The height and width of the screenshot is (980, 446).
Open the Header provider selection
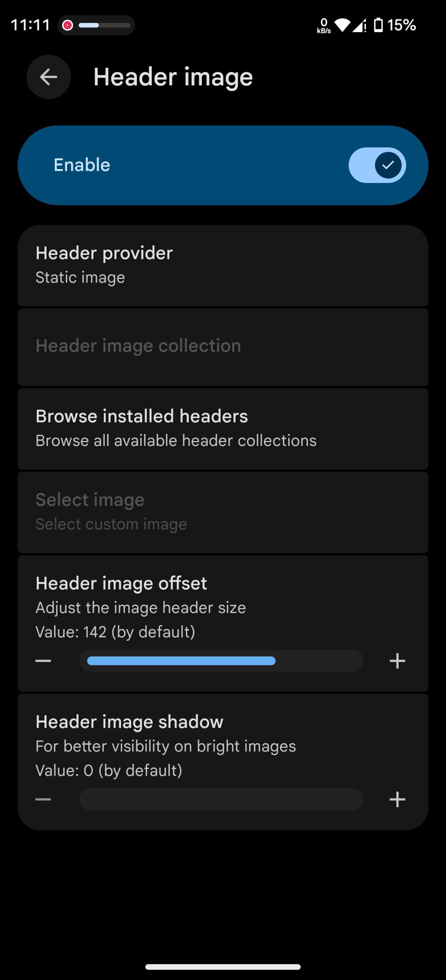pyautogui.click(x=223, y=265)
